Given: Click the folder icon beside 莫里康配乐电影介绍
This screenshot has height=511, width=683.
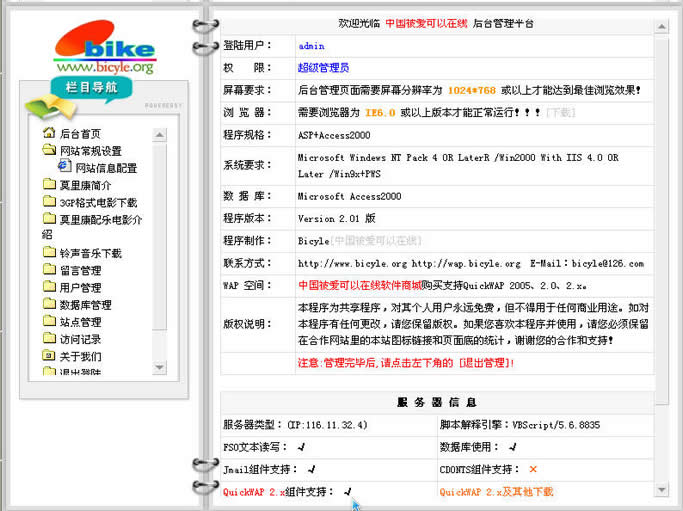Looking at the screenshot, I should coord(49,218).
